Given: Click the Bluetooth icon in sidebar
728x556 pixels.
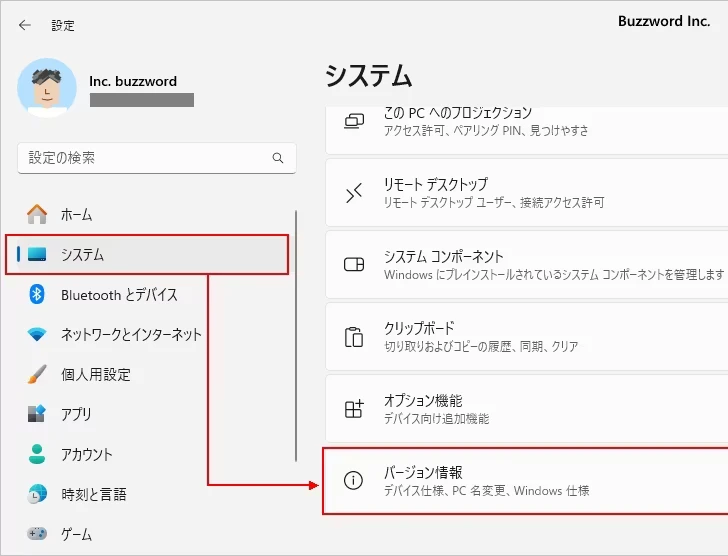Looking at the screenshot, I should [x=37, y=294].
